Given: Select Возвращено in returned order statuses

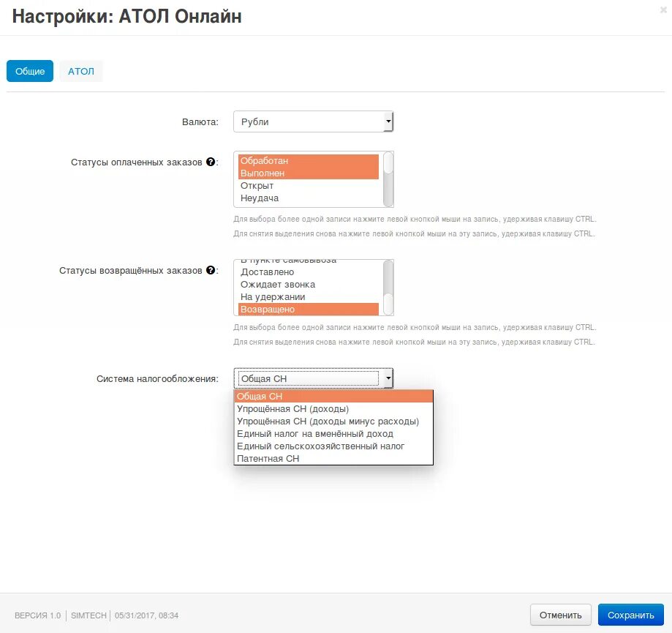Looking at the screenshot, I should (308, 310).
